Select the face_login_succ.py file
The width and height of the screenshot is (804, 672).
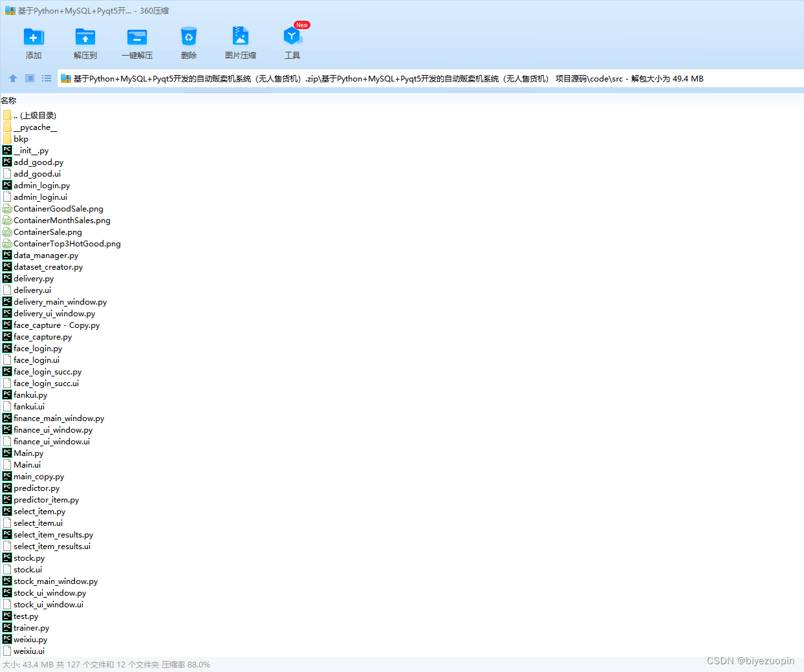(x=42, y=371)
